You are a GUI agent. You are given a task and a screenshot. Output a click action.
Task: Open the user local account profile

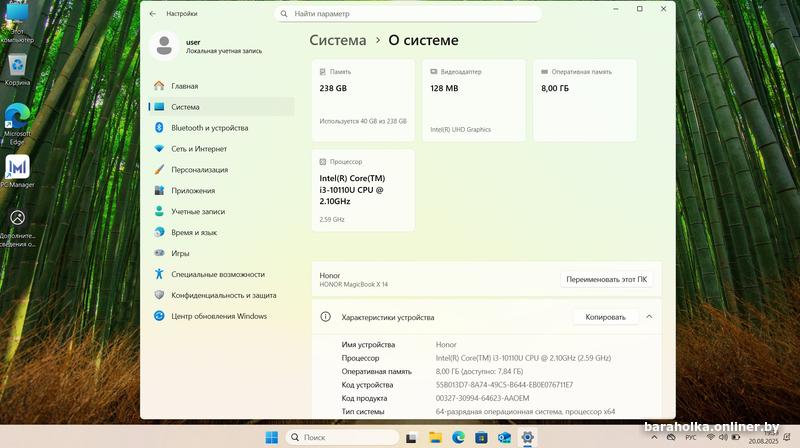tap(207, 46)
